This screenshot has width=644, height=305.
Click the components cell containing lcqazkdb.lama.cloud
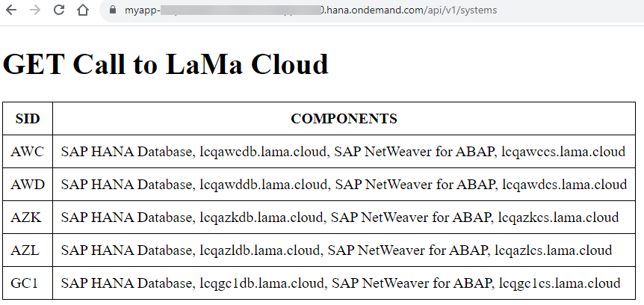point(344,217)
